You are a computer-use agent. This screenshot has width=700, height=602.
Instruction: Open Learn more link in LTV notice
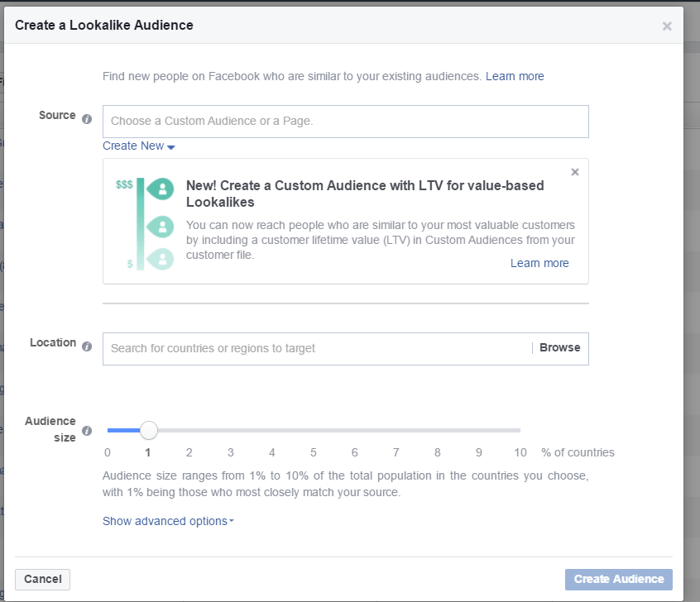coord(539,263)
